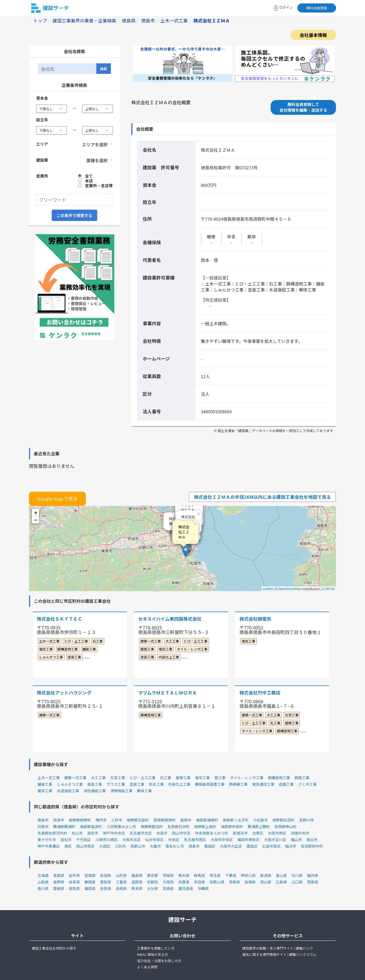The height and width of the screenshot is (980, 365).
Task: Close the 株式会社ＩＺＭＡ map popup
Action: coord(196,524)
